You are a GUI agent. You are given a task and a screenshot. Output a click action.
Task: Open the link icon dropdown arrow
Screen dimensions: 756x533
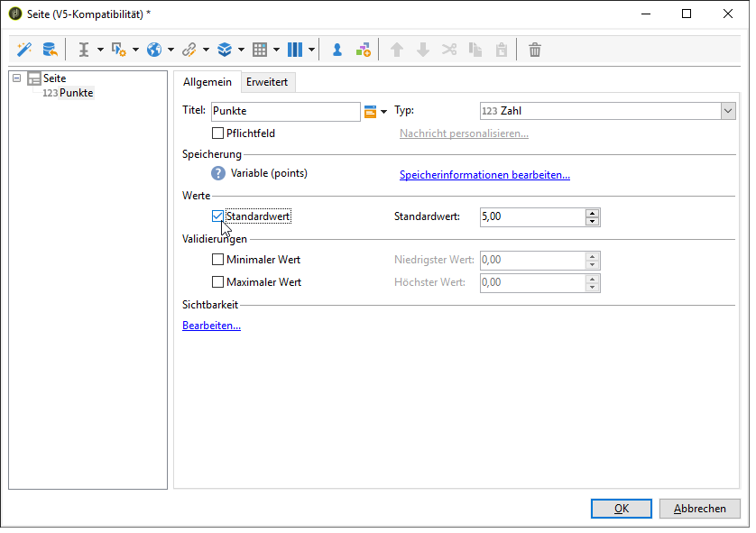(x=206, y=50)
